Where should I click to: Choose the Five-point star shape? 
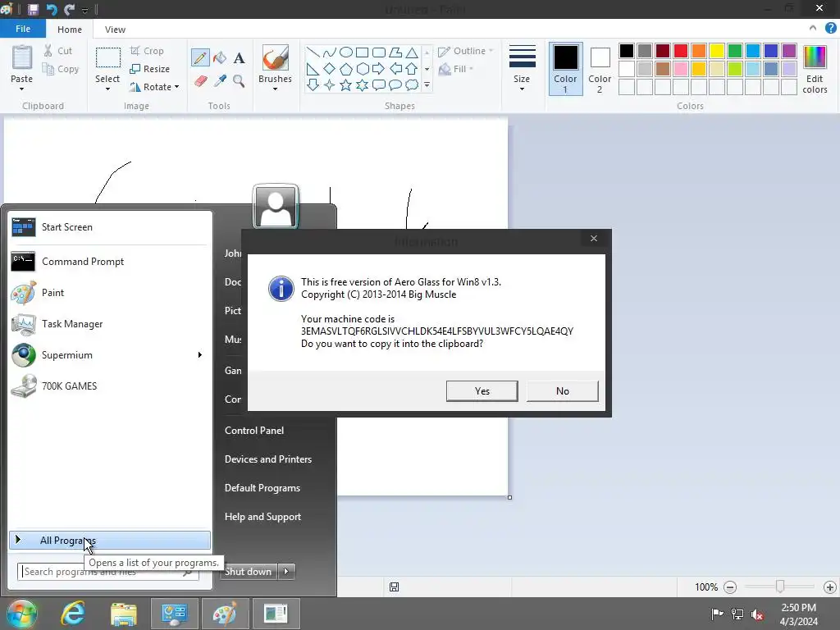click(346, 84)
